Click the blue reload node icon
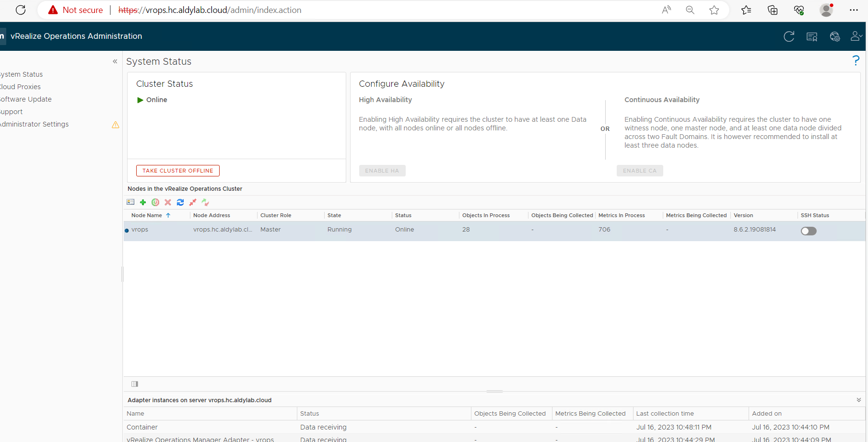This screenshot has height=442, width=868. 180,202
